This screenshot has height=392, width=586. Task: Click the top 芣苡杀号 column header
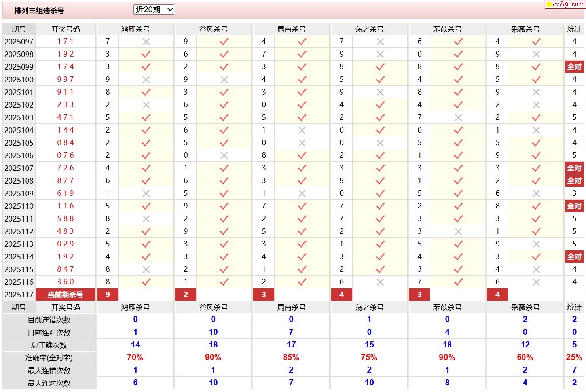[447, 29]
